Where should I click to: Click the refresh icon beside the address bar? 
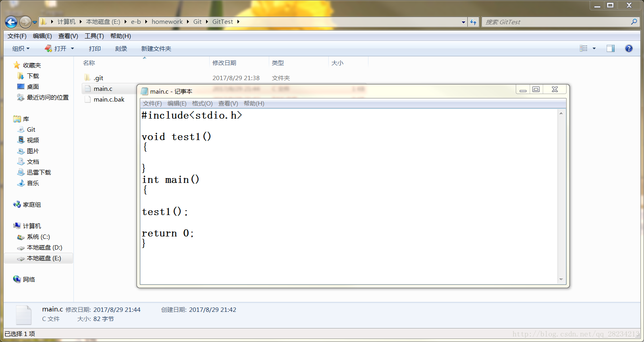(x=473, y=22)
